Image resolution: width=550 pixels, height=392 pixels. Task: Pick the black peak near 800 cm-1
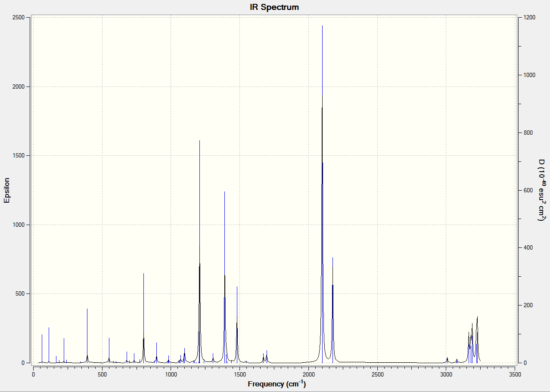pos(143,318)
